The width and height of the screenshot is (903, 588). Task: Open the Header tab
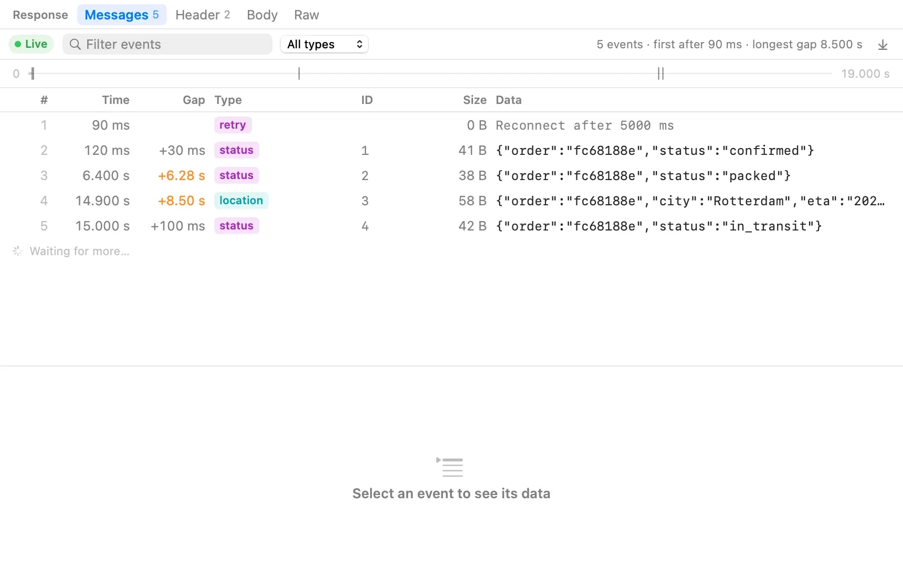pyautogui.click(x=203, y=15)
